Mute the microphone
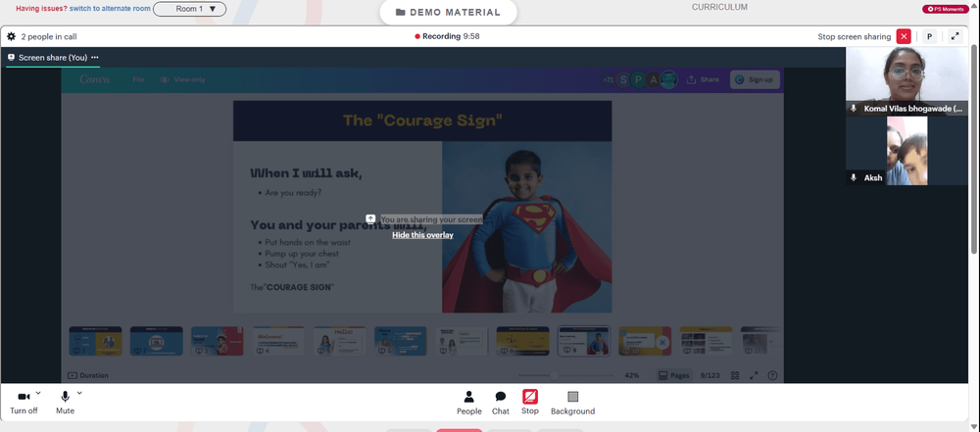980x432 pixels. click(x=65, y=403)
